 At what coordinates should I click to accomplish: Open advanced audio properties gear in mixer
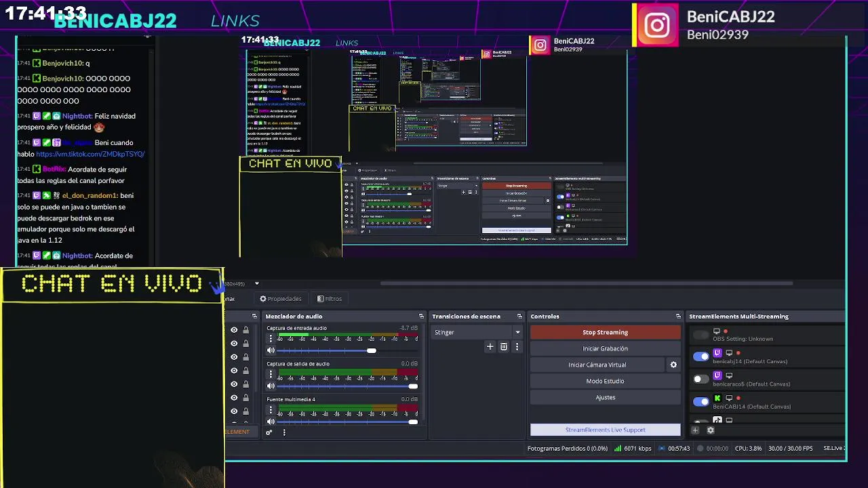click(269, 432)
